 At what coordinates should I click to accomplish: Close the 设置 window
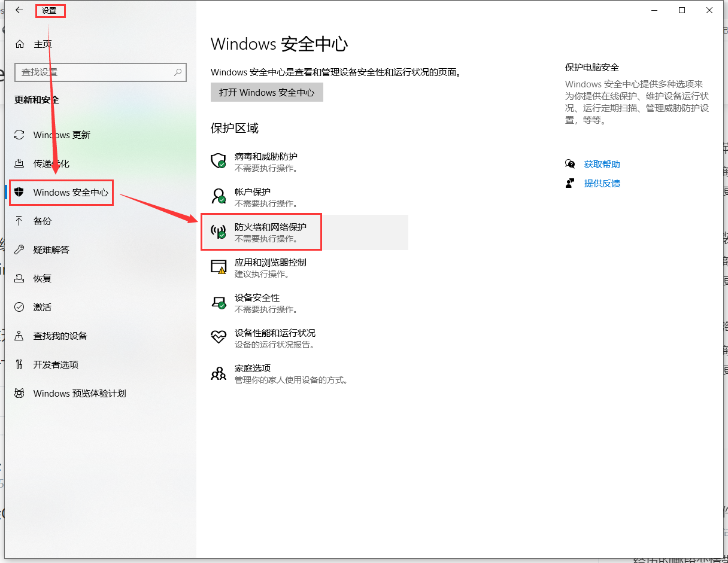(709, 10)
